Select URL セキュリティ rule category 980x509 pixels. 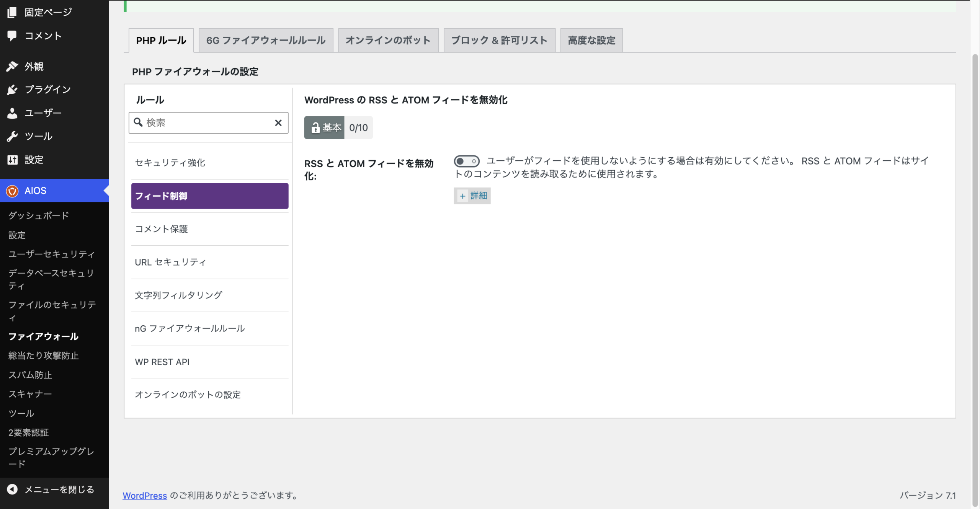(209, 262)
